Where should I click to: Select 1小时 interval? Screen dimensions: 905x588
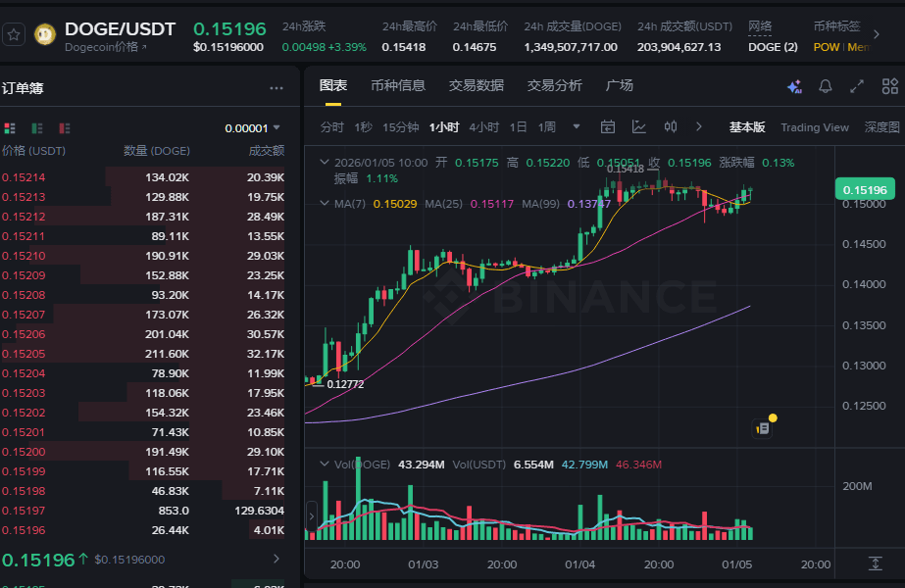(x=444, y=127)
